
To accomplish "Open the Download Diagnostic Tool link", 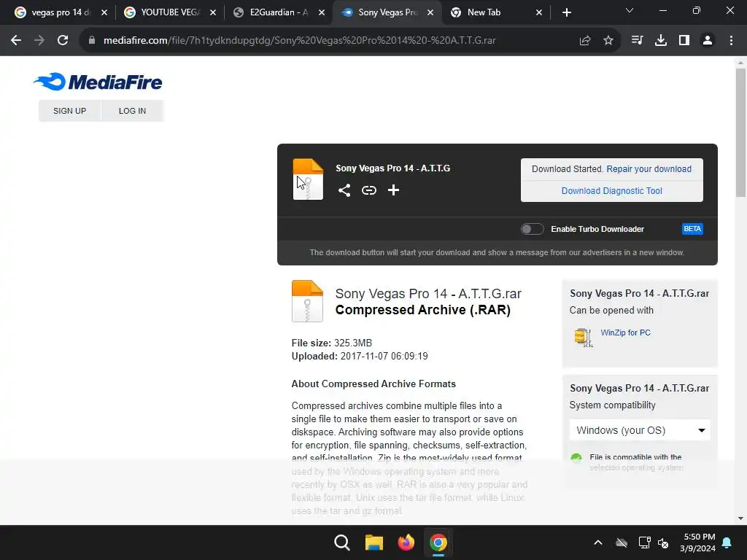I will coord(612,191).
